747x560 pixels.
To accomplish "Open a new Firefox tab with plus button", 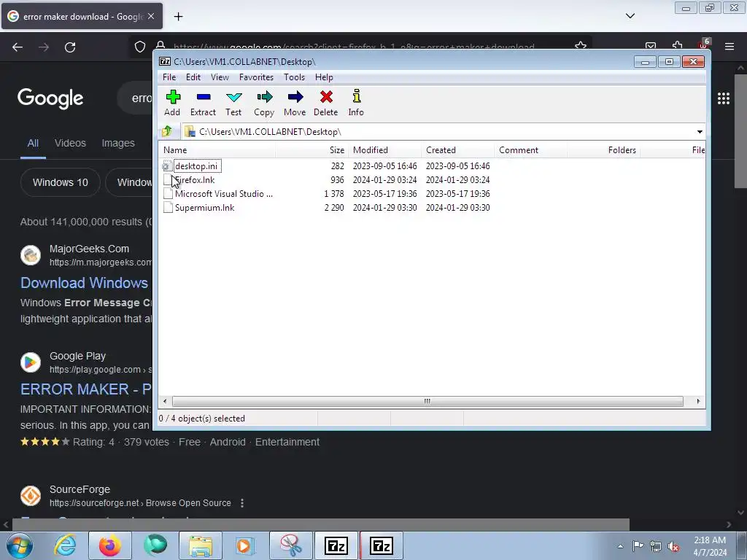I will [178, 17].
